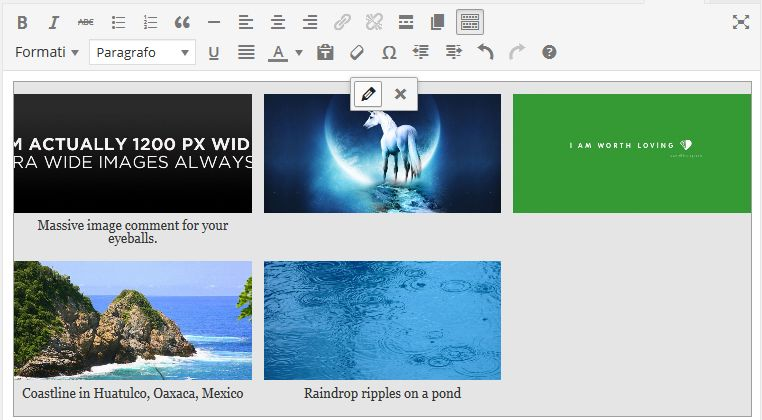Undo last action
The image size is (762, 420).
pyautogui.click(x=485, y=52)
